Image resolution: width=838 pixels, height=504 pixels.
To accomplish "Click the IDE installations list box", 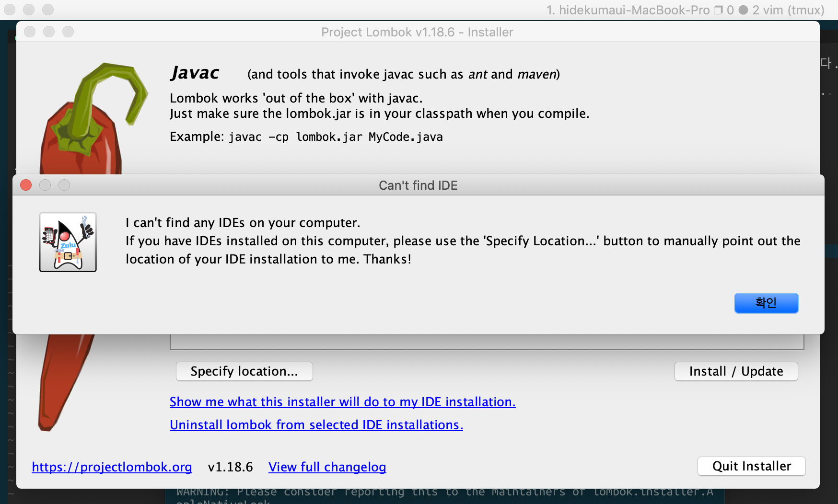I will 487,342.
